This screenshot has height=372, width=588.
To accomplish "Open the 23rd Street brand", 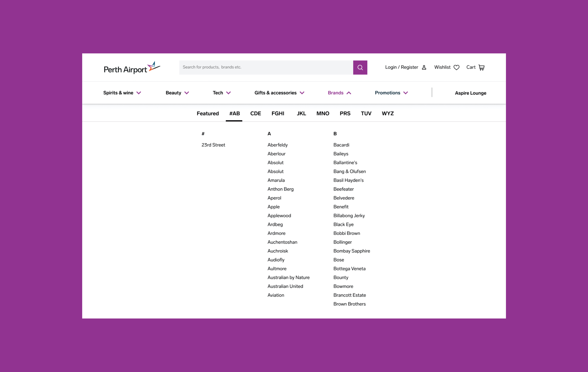I will (x=213, y=145).
